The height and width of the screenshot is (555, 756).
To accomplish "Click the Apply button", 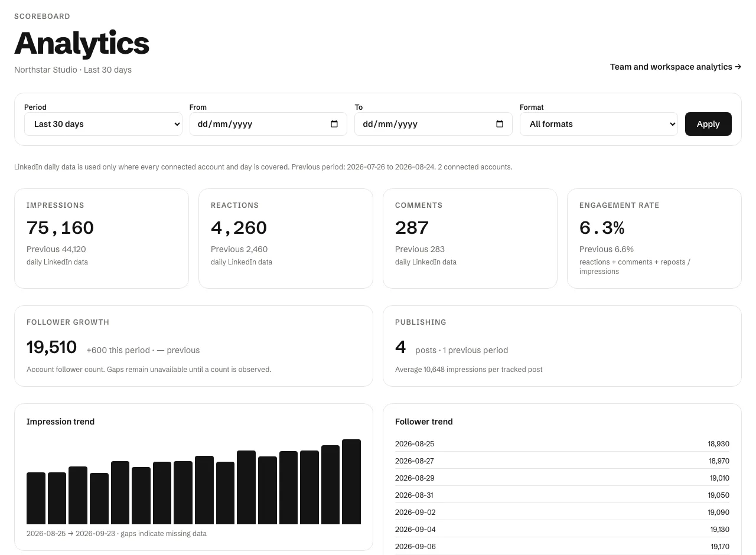I will pyautogui.click(x=708, y=124).
